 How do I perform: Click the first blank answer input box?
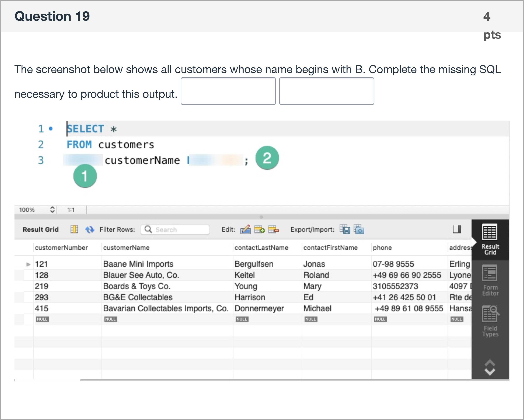coord(228,91)
